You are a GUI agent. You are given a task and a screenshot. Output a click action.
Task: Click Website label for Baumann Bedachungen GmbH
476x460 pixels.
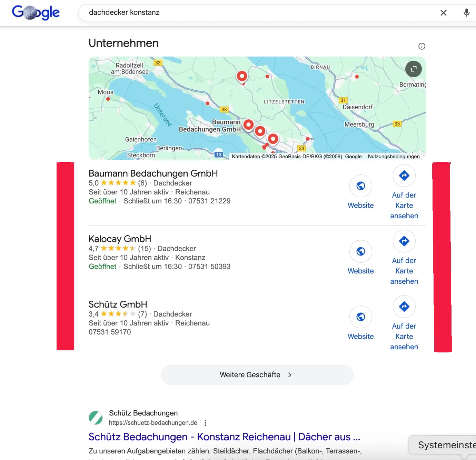click(361, 206)
